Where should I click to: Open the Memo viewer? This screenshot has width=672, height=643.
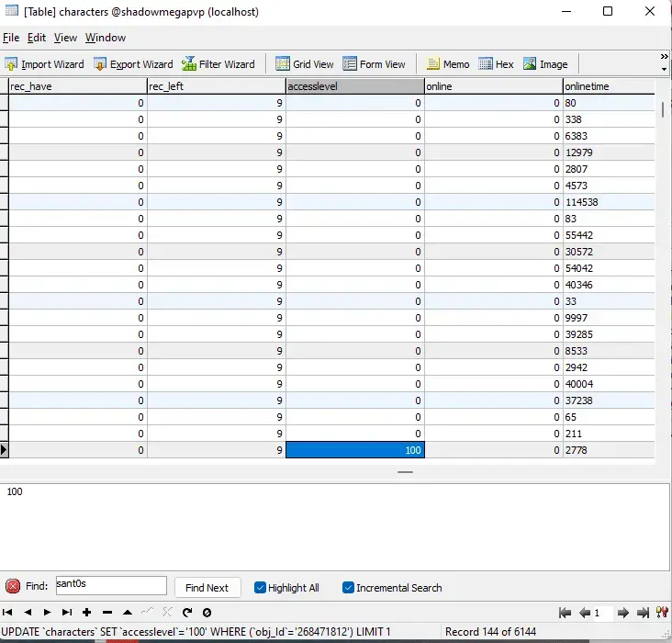[x=448, y=64]
